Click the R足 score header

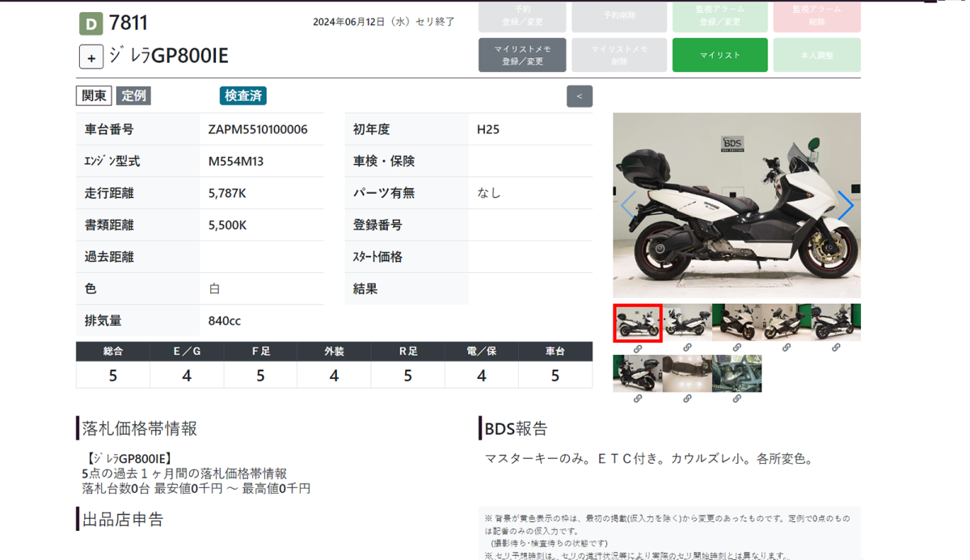click(407, 352)
